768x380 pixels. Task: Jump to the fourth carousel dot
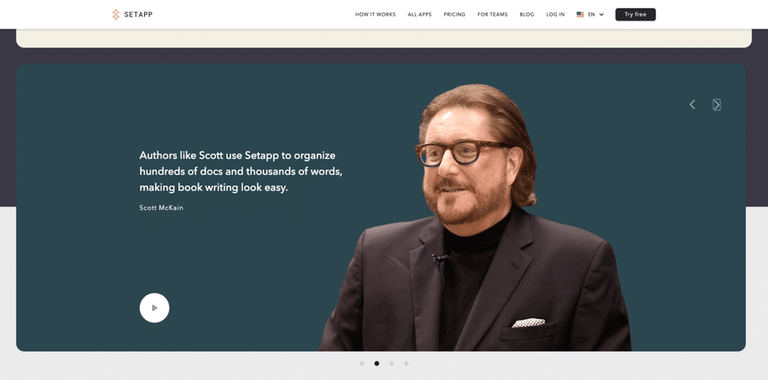(x=406, y=363)
